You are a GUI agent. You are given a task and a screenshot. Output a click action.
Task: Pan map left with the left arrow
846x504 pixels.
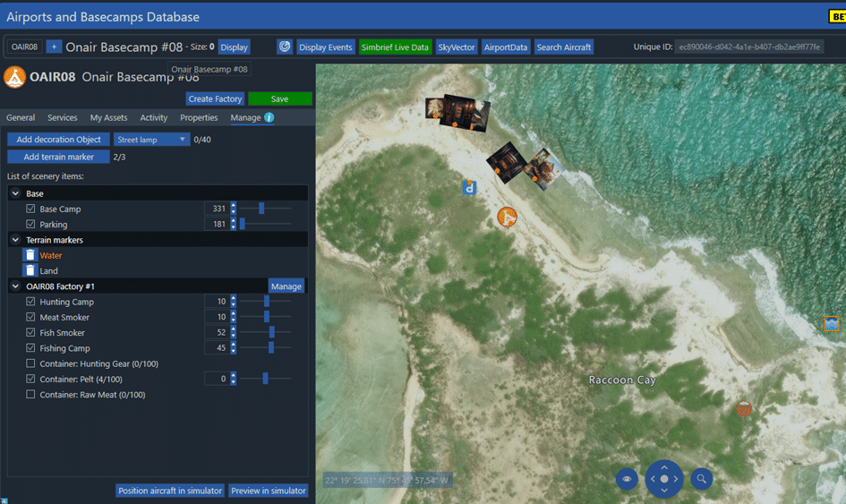click(653, 479)
